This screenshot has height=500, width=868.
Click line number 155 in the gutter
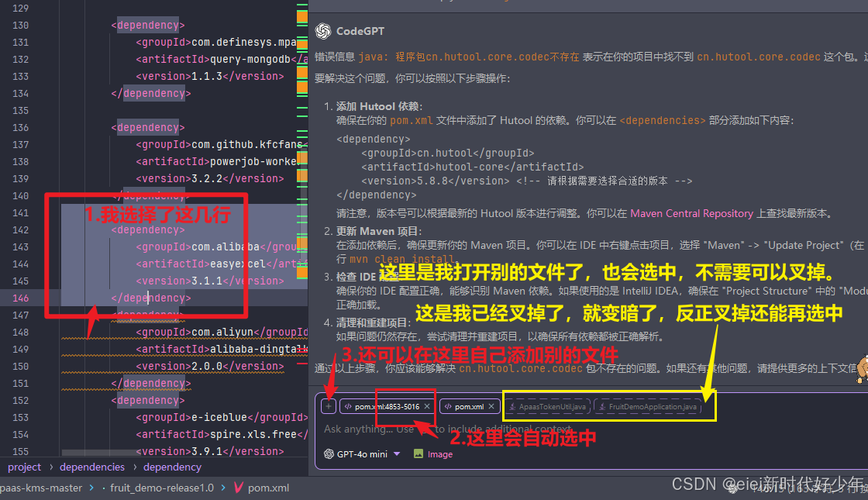pos(20,451)
